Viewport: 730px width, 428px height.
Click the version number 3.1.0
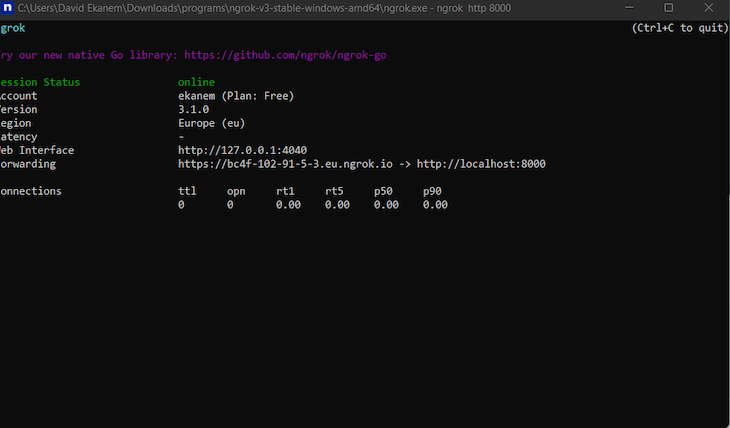[x=193, y=110]
